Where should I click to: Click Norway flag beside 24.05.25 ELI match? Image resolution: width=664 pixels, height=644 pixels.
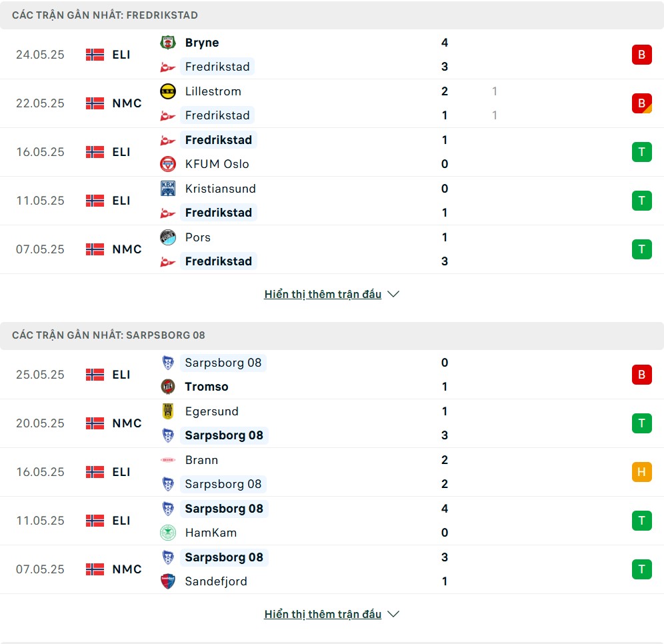click(95, 55)
